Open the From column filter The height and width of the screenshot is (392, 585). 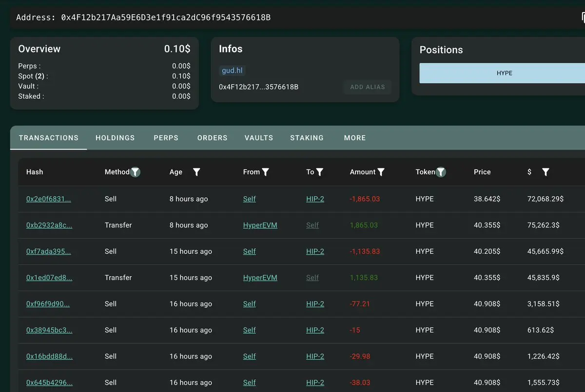click(266, 172)
